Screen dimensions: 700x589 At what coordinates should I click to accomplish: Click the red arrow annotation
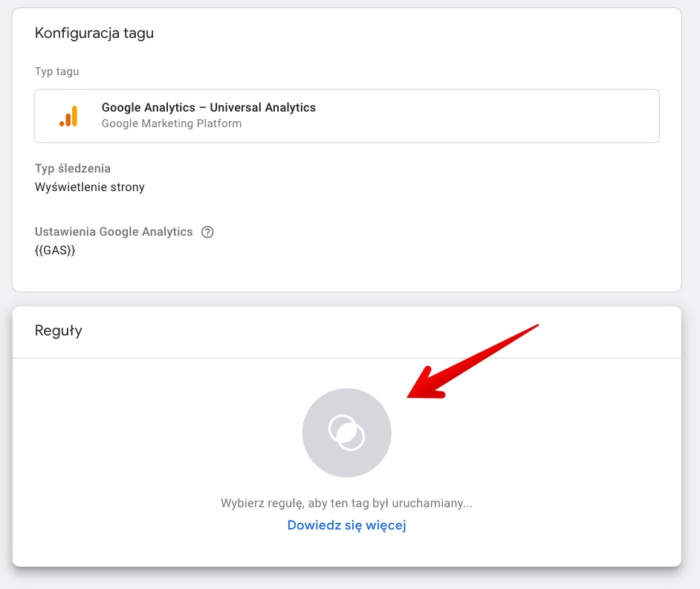click(x=473, y=361)
